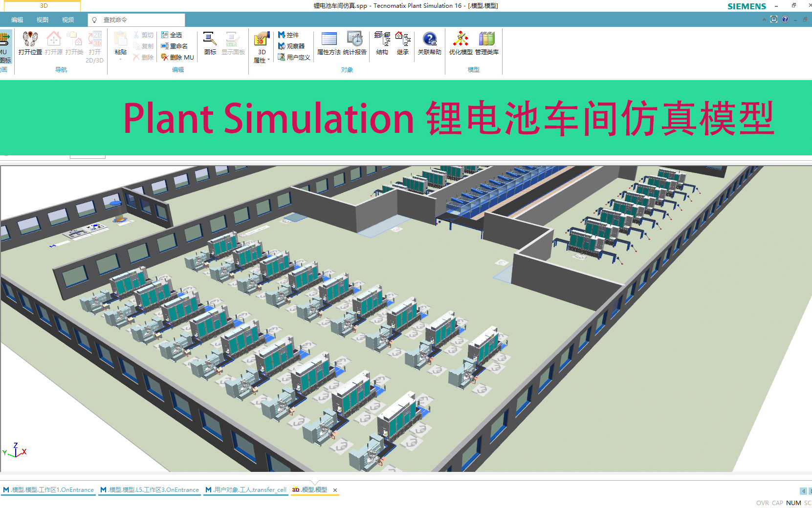Click the 打开源 house icon
The width and height of the screenshot is (812, 508).
54,39
